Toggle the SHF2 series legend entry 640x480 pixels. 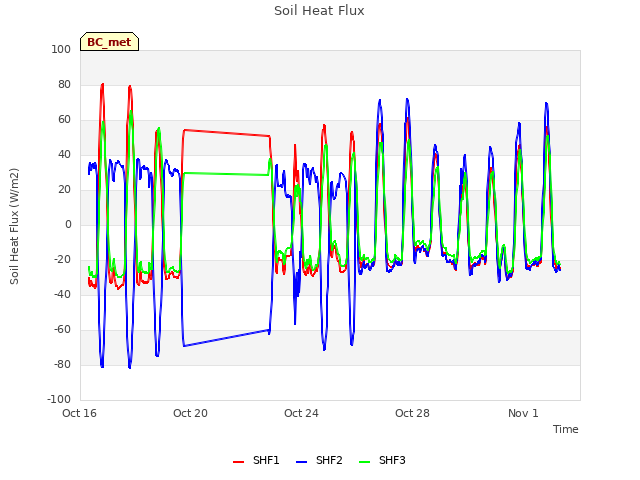point(319,460)
